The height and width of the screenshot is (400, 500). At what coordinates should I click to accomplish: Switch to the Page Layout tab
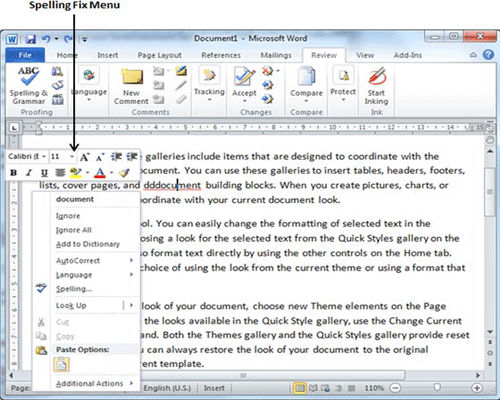[x=160, y=55]
